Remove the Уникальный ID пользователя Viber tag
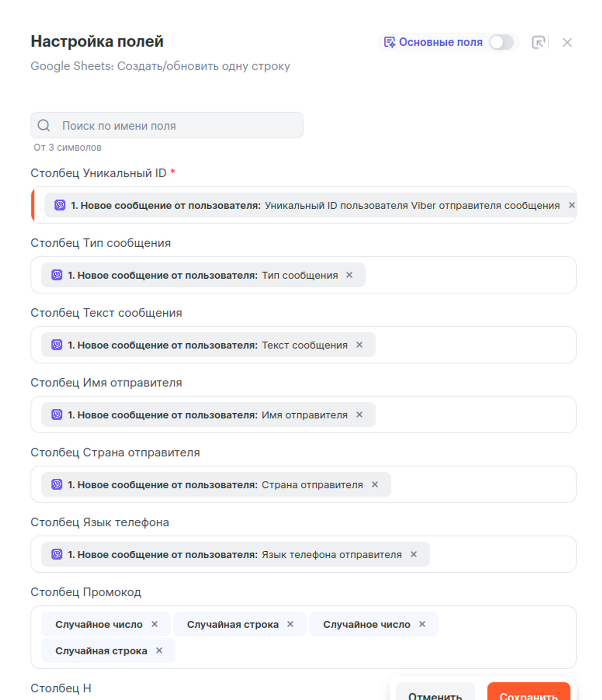Viewport: 602px width, 700px height. 571,205
